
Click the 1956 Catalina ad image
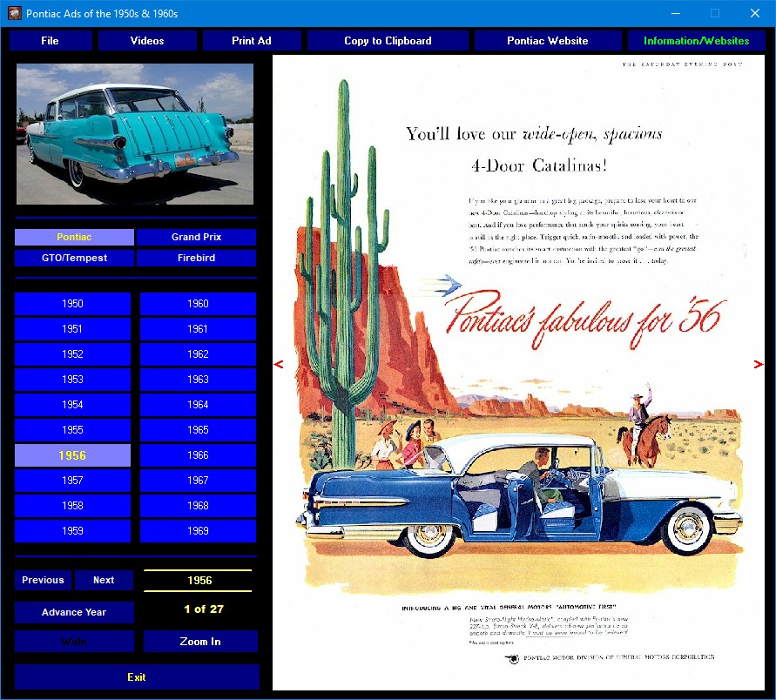[x=518, y=373]
